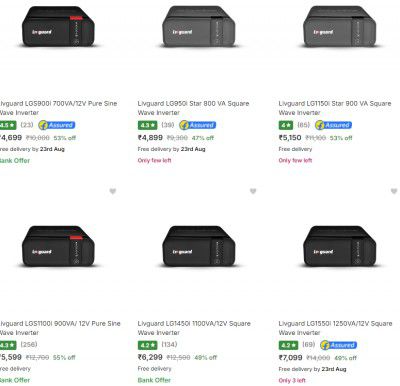Click the ₹5,150 price of LG1150i Star
This screenshot has width=400, height=386.
(x=290, y=138)
